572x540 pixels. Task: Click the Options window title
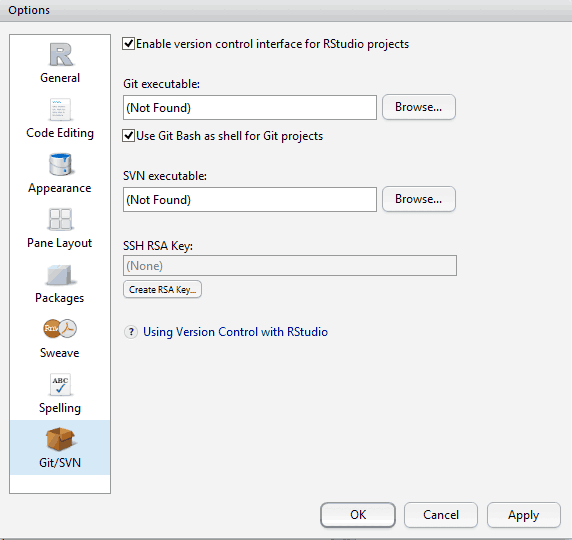[x=29, y=10]
